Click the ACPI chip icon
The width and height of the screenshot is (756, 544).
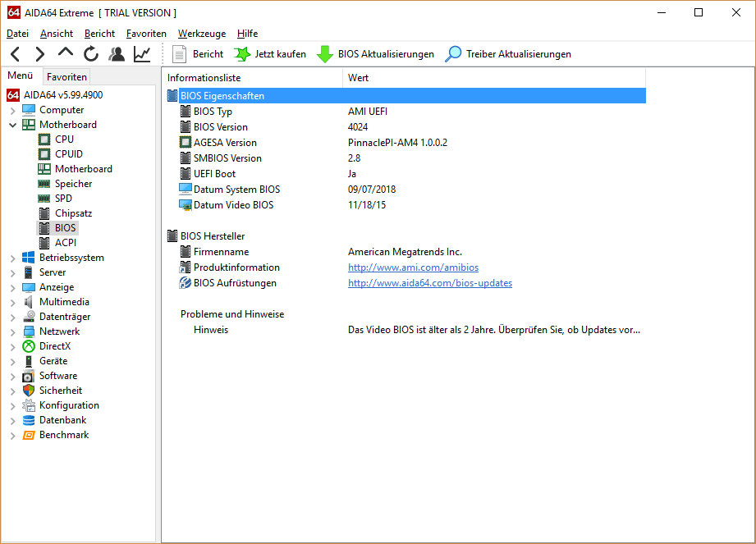click(x=44, y=243)
